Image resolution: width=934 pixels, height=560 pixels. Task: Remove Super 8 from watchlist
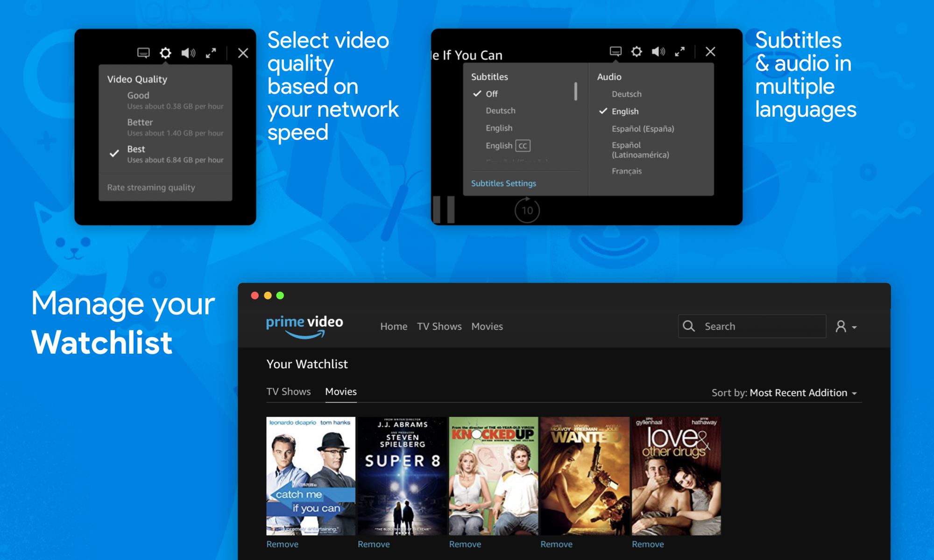tap(374, 544)
